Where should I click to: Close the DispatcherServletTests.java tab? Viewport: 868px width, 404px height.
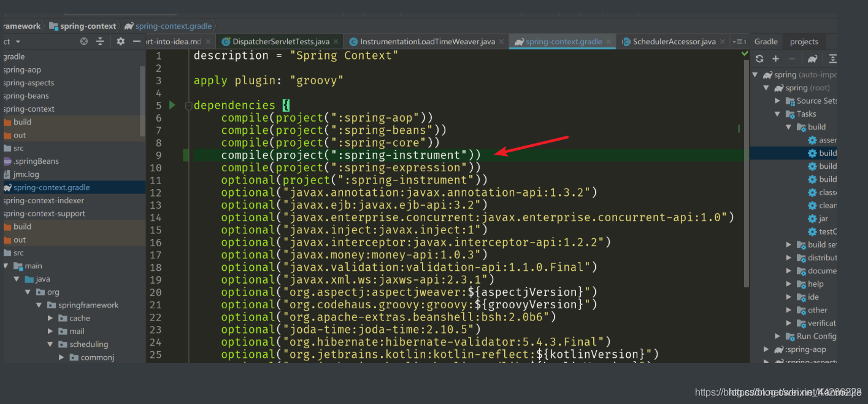336,42
